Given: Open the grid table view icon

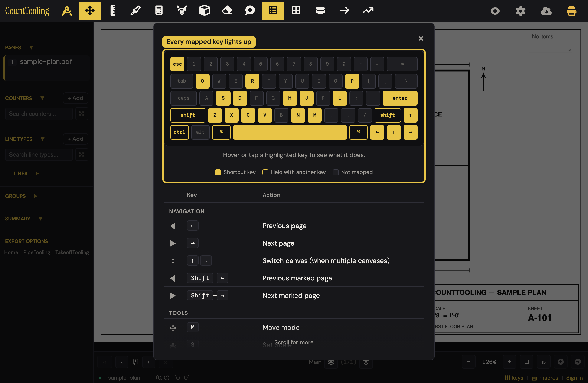Looking at the screenshot, I should (x=296, y=11).
